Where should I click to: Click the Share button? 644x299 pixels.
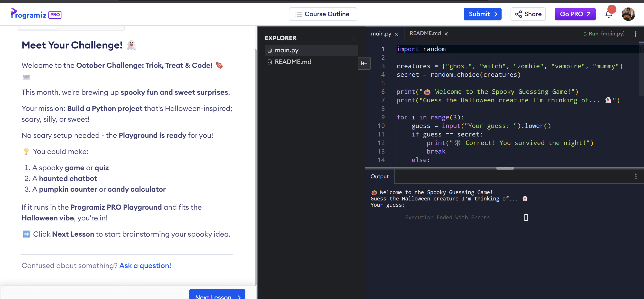(528, 14)
